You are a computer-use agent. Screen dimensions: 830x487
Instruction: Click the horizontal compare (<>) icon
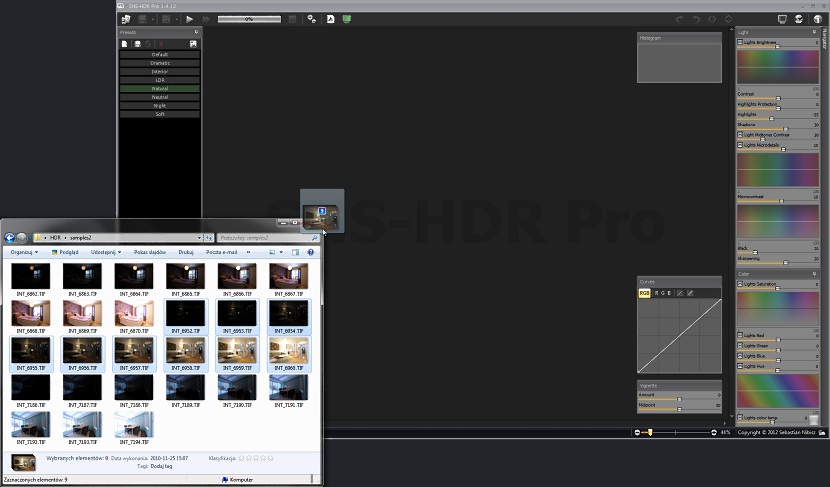click(x=712, y=20)
